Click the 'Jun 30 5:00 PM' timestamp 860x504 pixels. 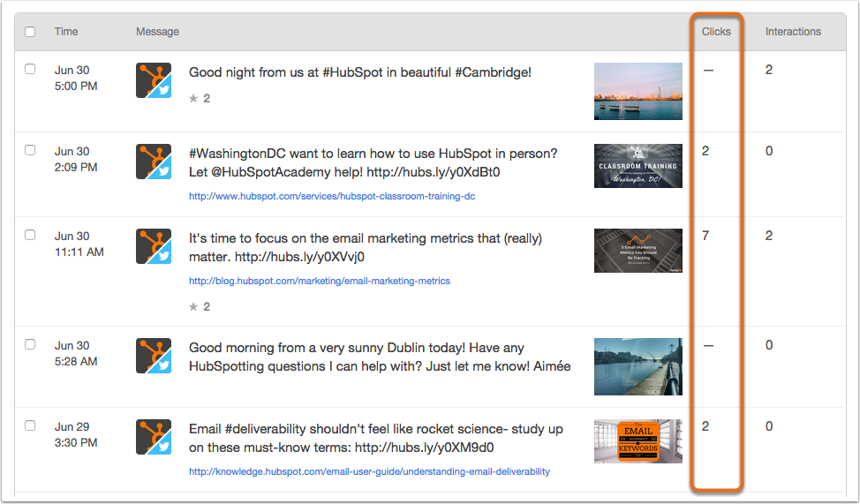click(x=76, y=78)
